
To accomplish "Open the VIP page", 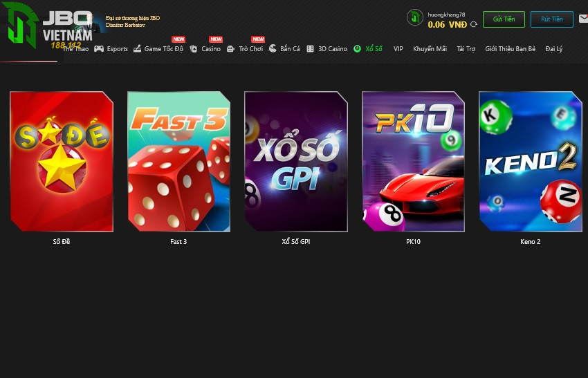I will [398, 48].
